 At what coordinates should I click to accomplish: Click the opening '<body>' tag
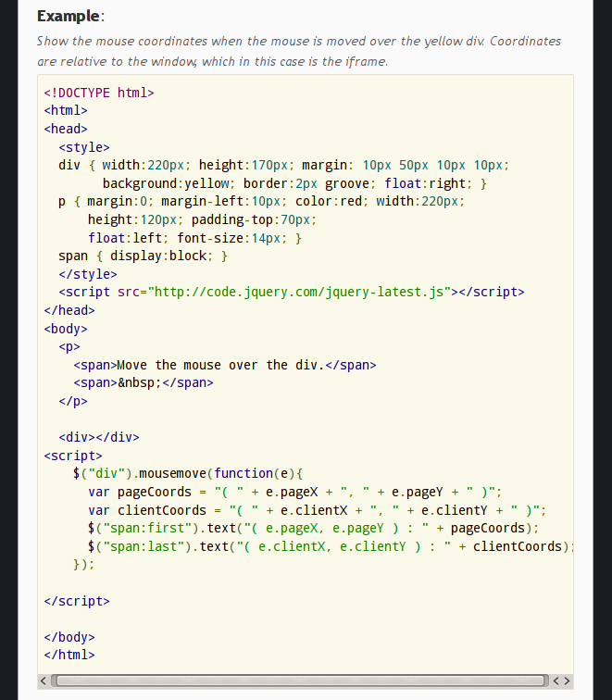pyautogui.click(x=66, y=329)
